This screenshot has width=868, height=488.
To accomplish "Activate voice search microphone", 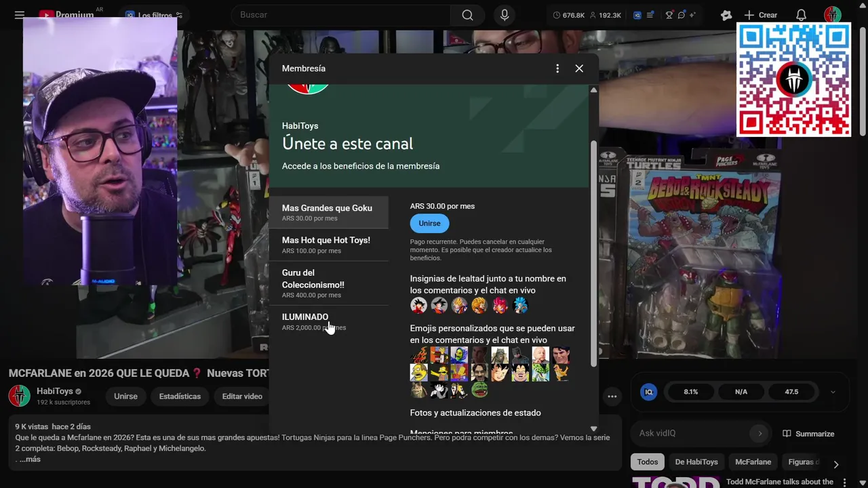I will click(x=505, y=15).
